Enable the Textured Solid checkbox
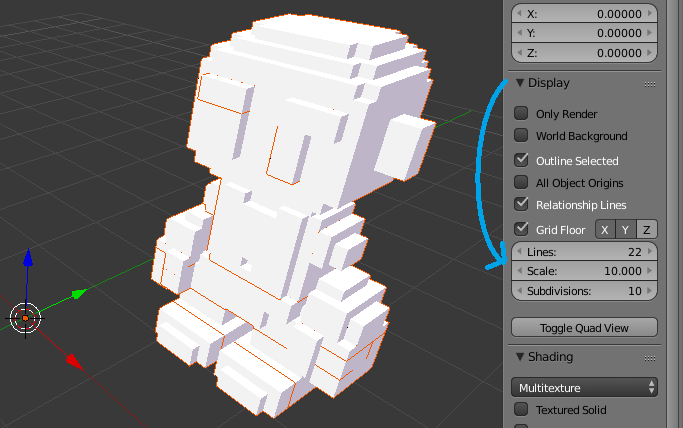Viewport: 683px width, 428px height. point(521,409)
